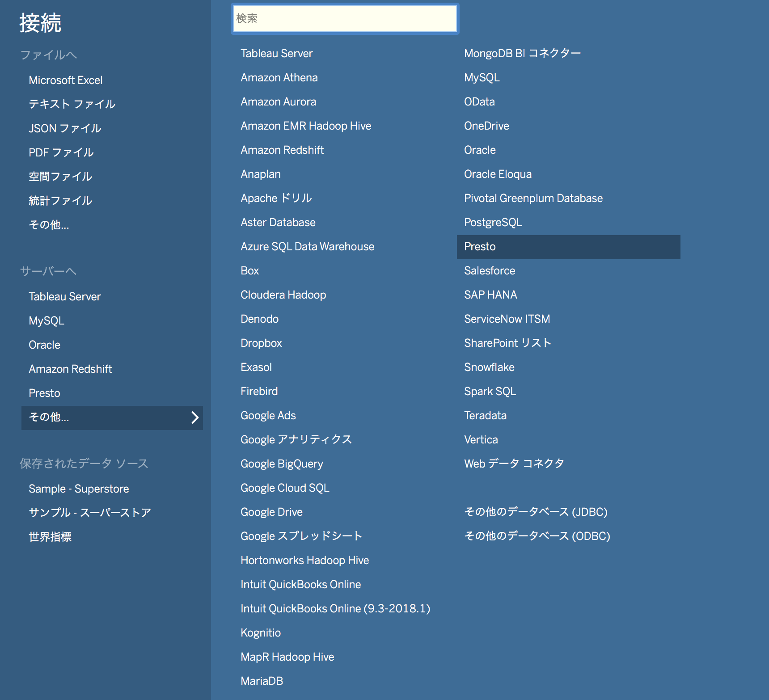Select Amazon EMR Hadoop Hive connector
Viewport: 769px width, 700px height.
coord(306,126)
